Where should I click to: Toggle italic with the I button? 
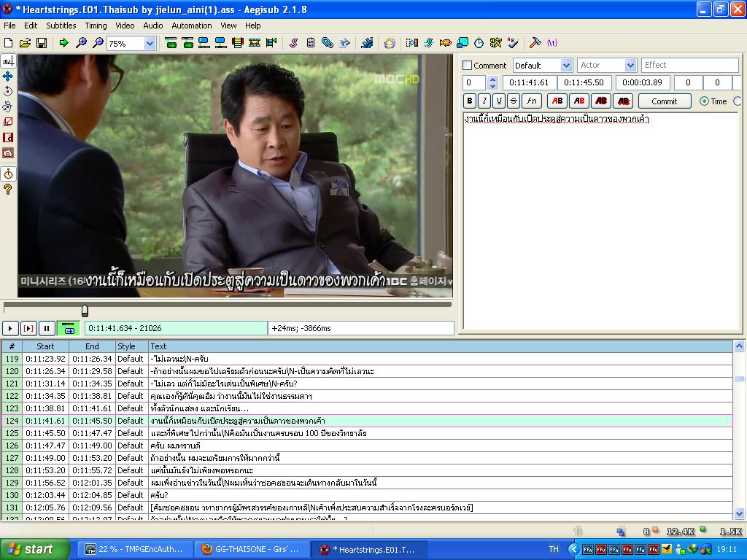tap(484, 101)
